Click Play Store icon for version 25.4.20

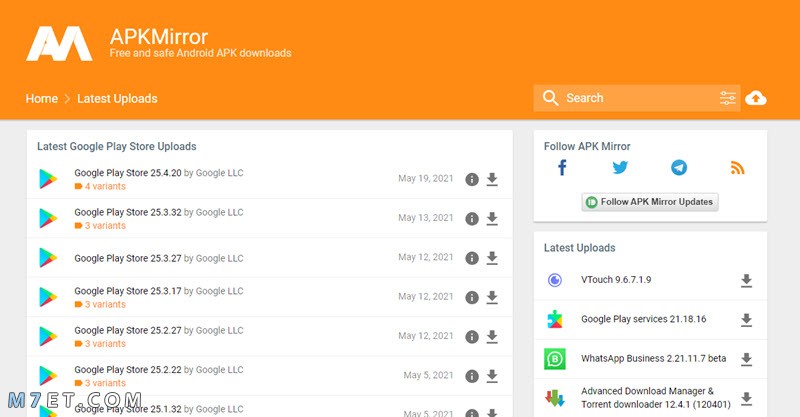pos(48,179)
